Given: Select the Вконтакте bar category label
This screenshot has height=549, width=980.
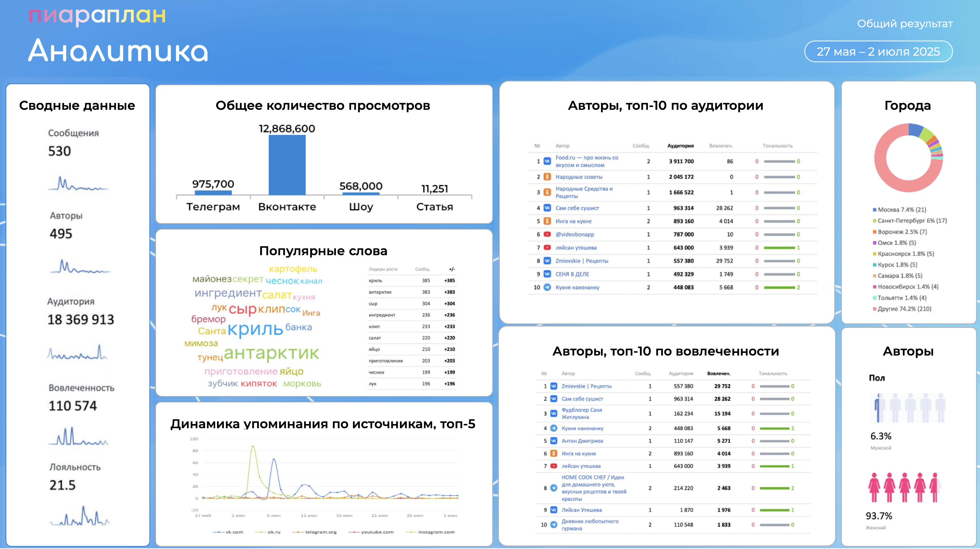Looking at the screenshot, I should 287,207.
